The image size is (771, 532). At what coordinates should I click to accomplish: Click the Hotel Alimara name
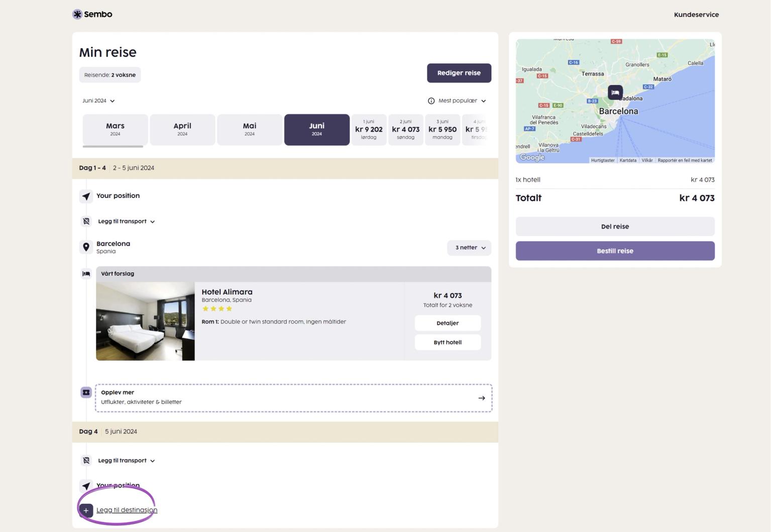coord(227,292)
